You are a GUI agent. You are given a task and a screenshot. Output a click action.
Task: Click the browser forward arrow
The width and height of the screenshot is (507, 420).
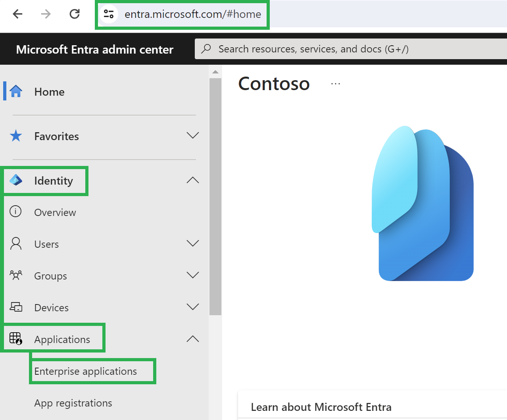[46, 14]
